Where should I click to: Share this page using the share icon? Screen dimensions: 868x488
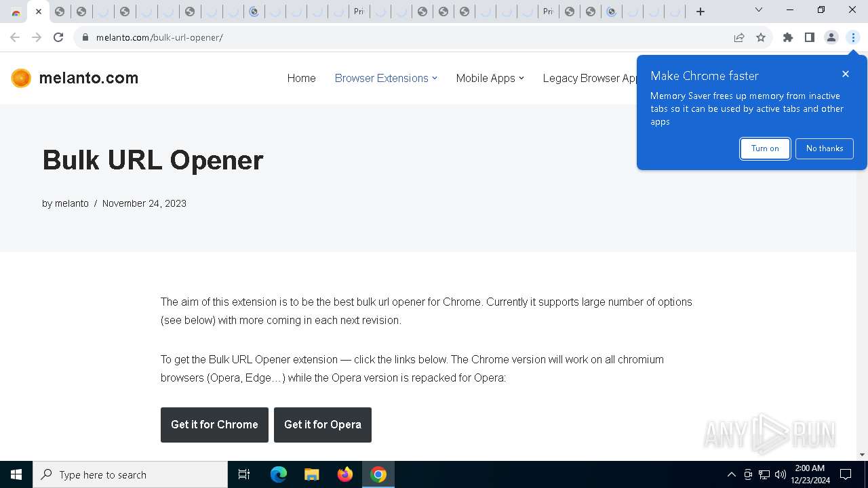[739, 37]
